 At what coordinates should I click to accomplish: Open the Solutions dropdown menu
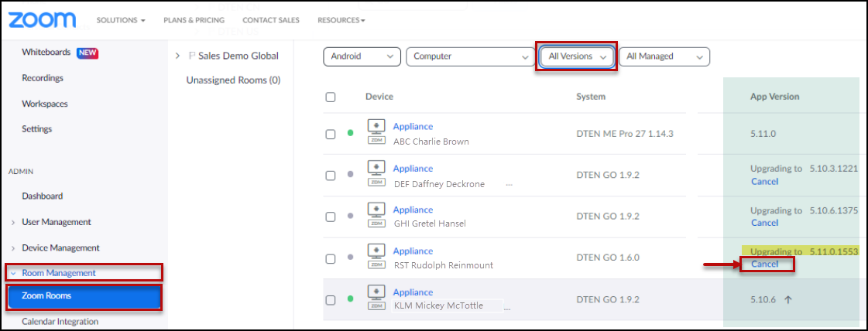(121, 20)
